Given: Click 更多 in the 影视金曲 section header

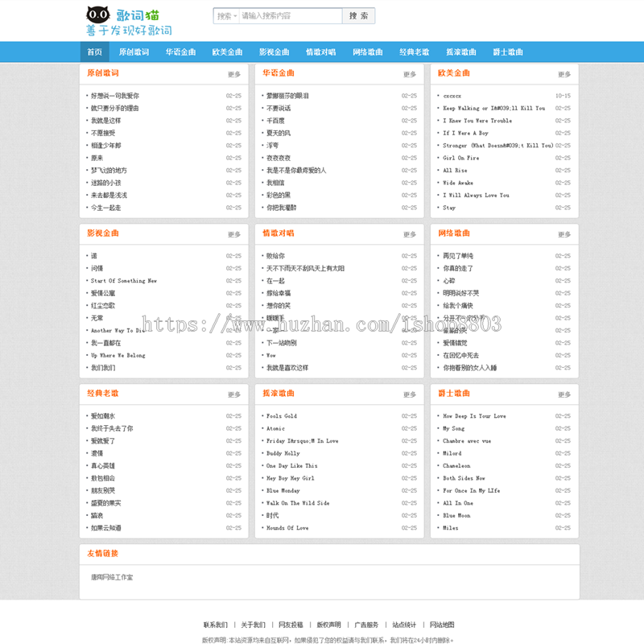Looking at the screenshot, I should click(234, 234).
